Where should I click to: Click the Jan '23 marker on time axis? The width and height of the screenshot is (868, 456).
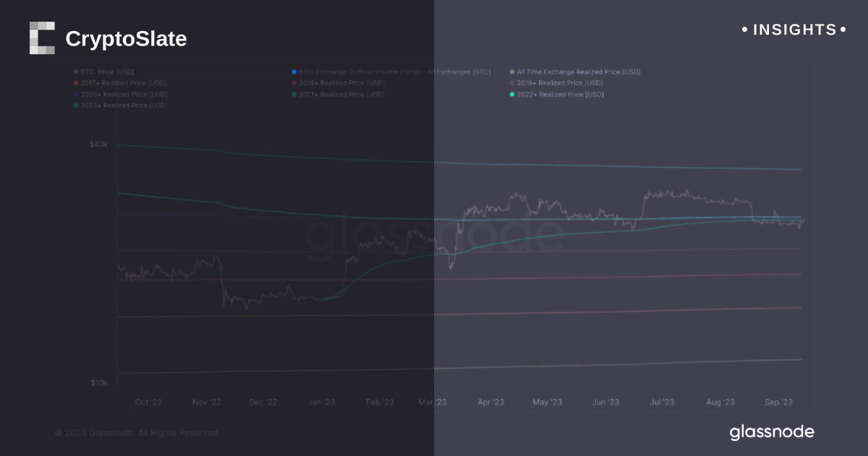(x=321, y=402)
